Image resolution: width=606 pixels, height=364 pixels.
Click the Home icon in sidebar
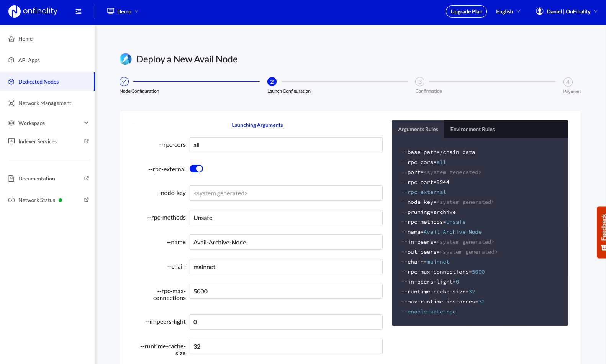pyautogui.click(x=11, y=39)
